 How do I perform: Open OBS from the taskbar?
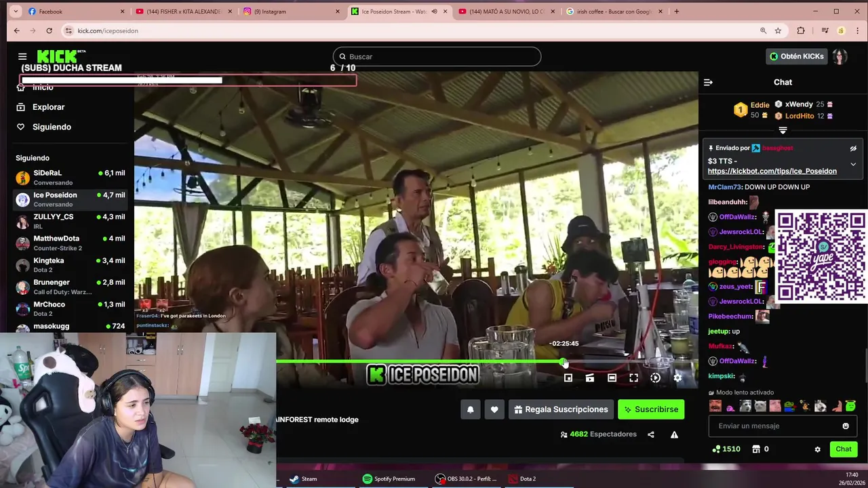[x=466, y=479]
